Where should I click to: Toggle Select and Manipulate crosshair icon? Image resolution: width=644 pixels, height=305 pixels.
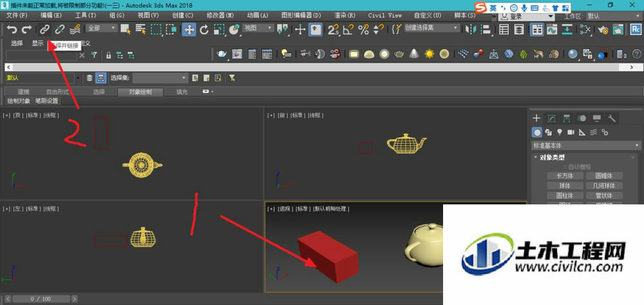(x=301, y=29)
